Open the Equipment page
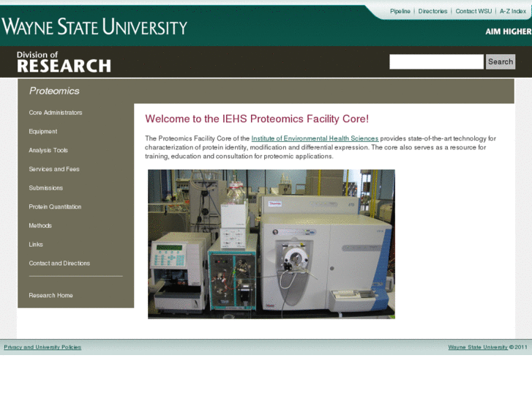This screenshot has width=532, height=399. (42, 132)
